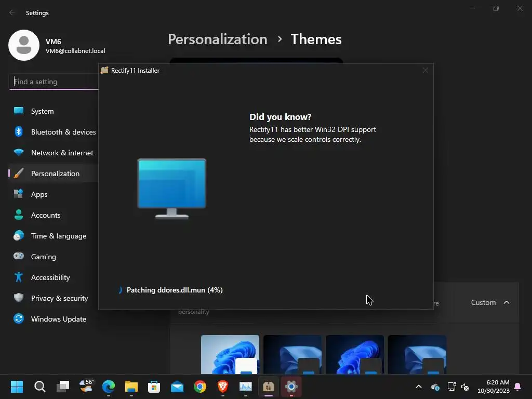The width and height of the screenshot is (532, 399).
Task: Switch to the Settings taskbar icon
Action: [x=291, y=387]
